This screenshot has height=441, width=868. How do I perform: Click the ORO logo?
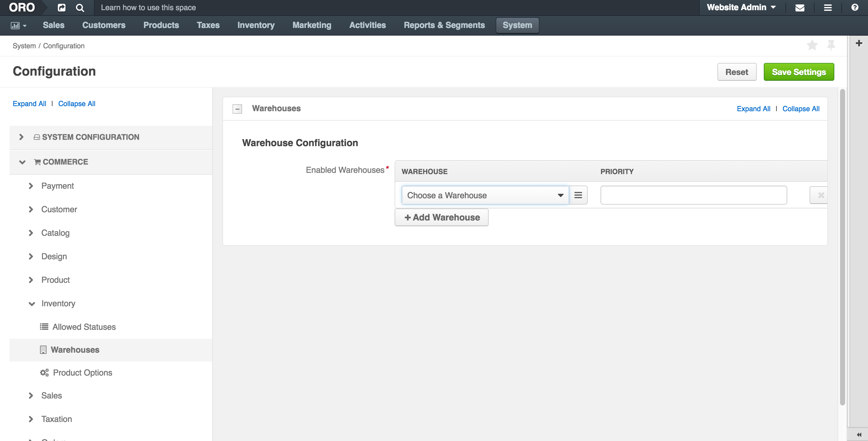coord(22,7)
